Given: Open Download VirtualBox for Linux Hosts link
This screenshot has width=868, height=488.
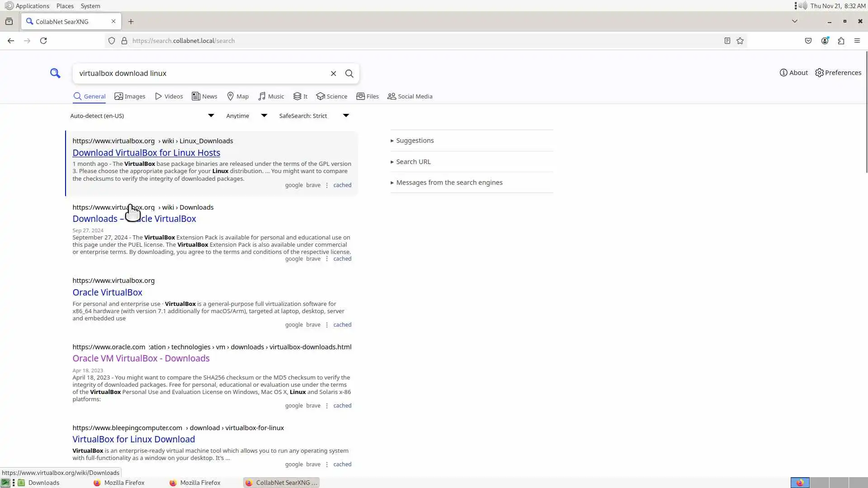Looking at the screenshot, I should click(x=146, y=153).
